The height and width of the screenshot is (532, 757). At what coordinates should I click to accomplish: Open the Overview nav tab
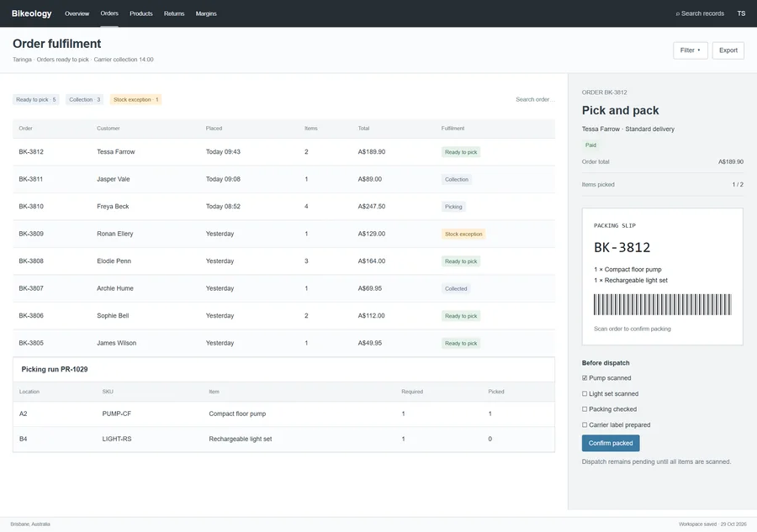coord(77,13)
